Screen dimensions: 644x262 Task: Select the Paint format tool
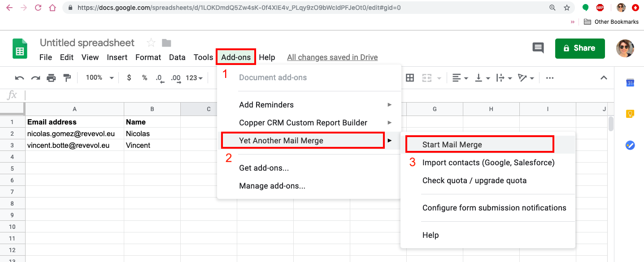click(67, 78)
